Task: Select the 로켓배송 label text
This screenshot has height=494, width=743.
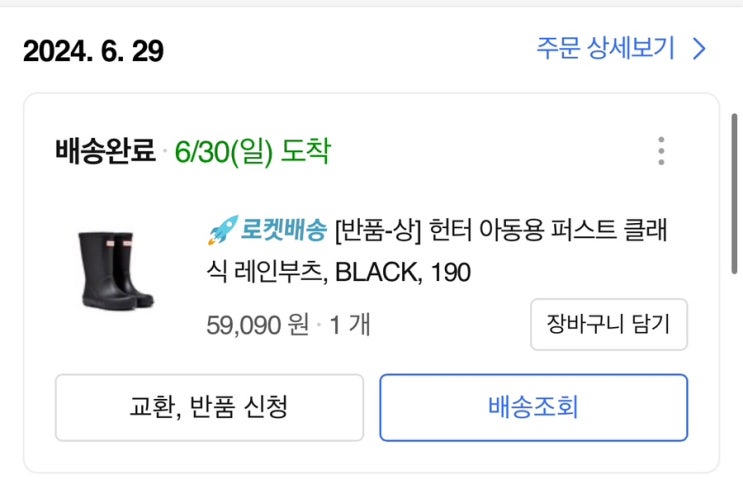Action: (x=283, y=231)
